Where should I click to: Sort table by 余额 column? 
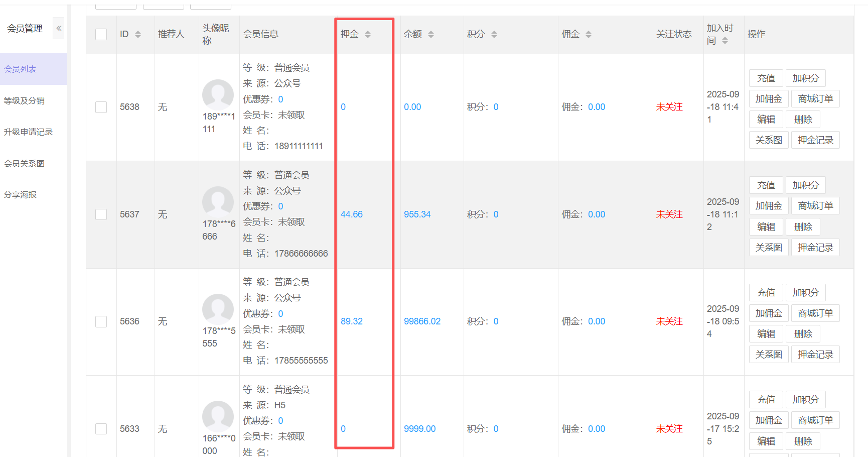coord(431,34)
